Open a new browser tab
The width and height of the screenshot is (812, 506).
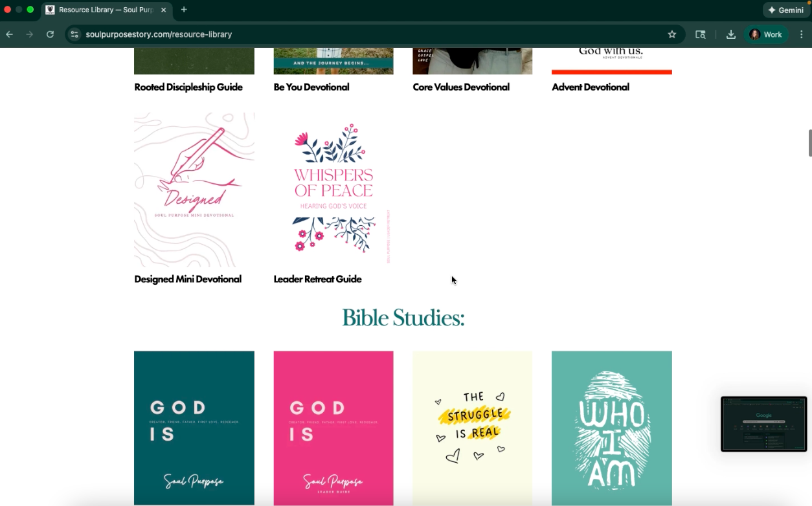pos(184,10)
